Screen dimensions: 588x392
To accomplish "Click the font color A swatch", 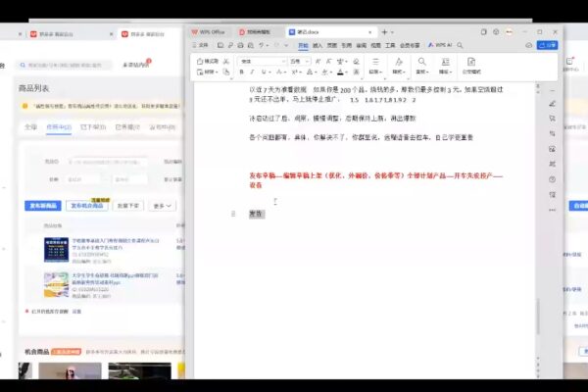I will [x=340, y=72].
